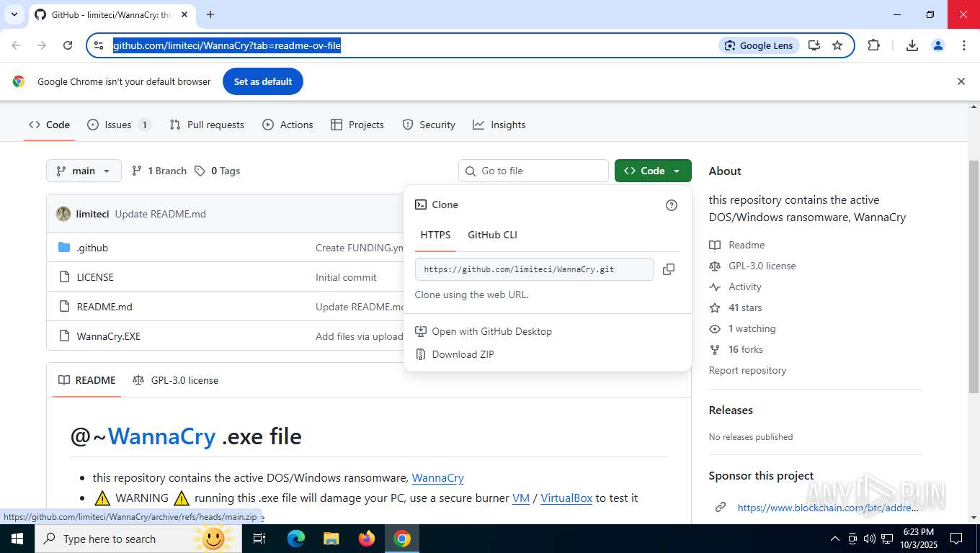Copy the clone URL to clipboard

point(669,269)
